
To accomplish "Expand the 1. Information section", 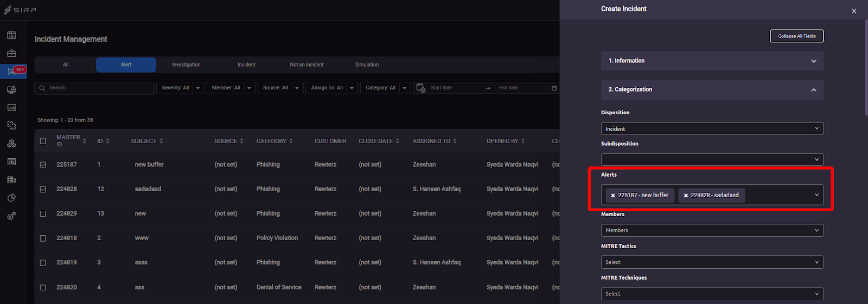I will point(712,61).
